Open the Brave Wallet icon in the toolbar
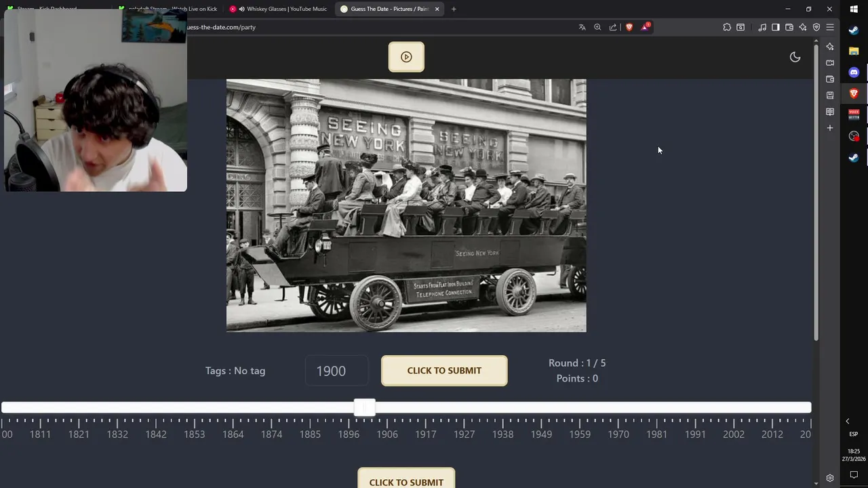 [789, 27]
